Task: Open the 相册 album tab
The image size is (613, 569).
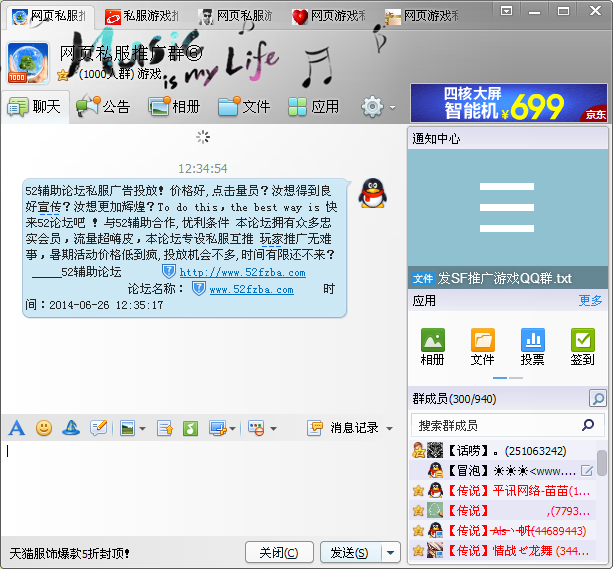Action: point(174,107)
